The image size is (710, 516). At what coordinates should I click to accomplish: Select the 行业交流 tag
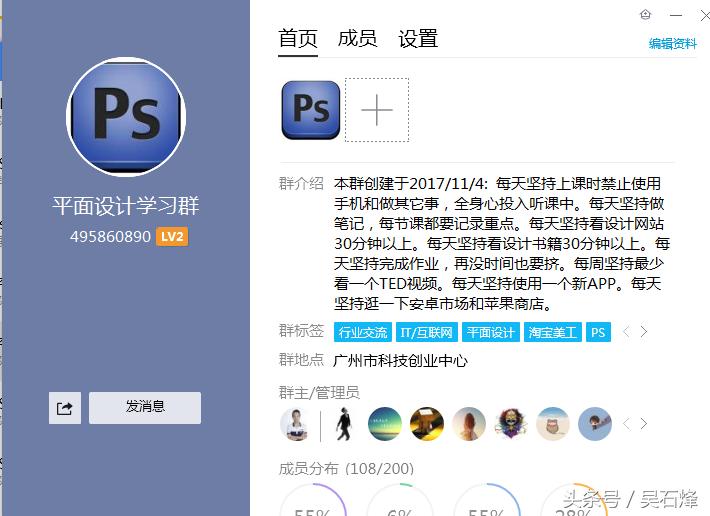coord(363,332)
